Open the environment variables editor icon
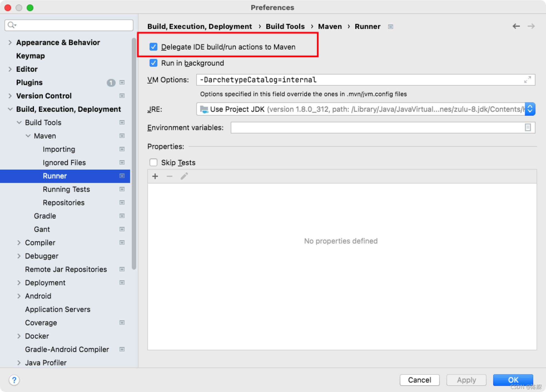The height and width of the screenshot is (392, 546). [x=528, y=128]
